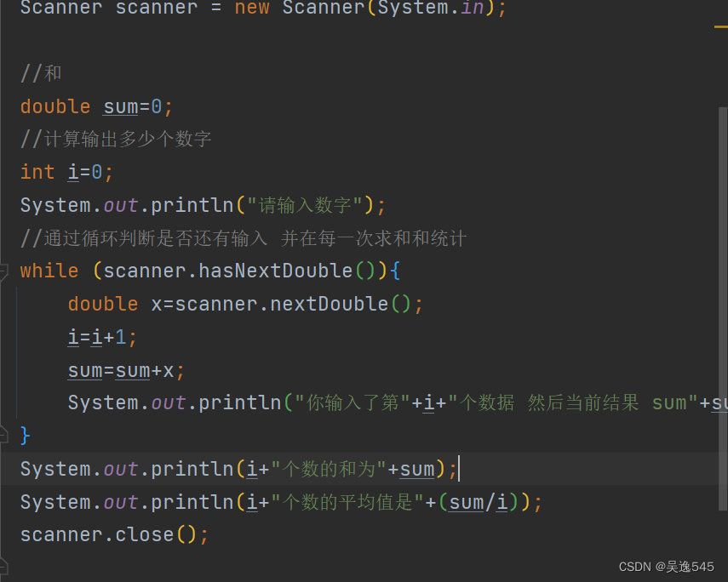This screenshot has height=582, width=728.
Task: Click 'new' keyword in Scanner line
Action: click(x=252, y=8)
